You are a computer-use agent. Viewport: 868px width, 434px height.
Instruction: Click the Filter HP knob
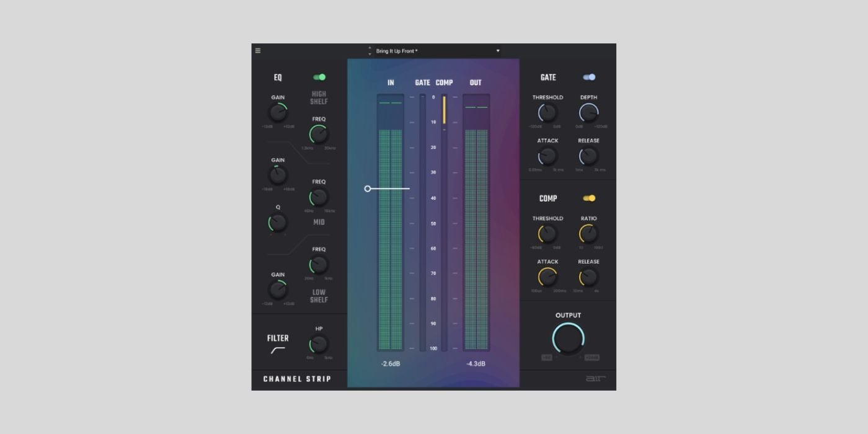tap(319, 344)
